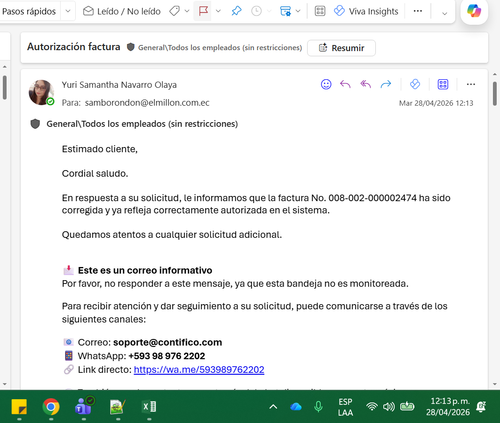The height and width of the screenshot is (423, 500).
Task: Click the Resumir button
Action: [341, 48]
